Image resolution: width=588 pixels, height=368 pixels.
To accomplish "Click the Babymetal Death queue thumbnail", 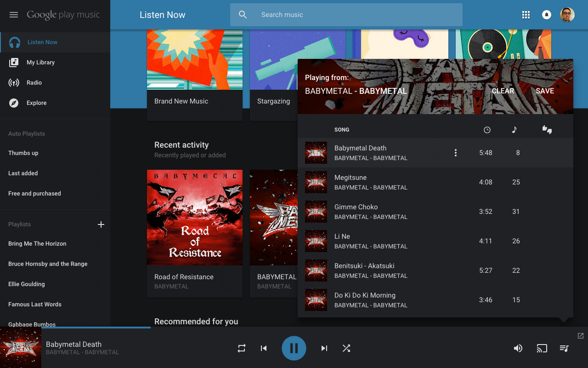I will click(x=316, y=153).
